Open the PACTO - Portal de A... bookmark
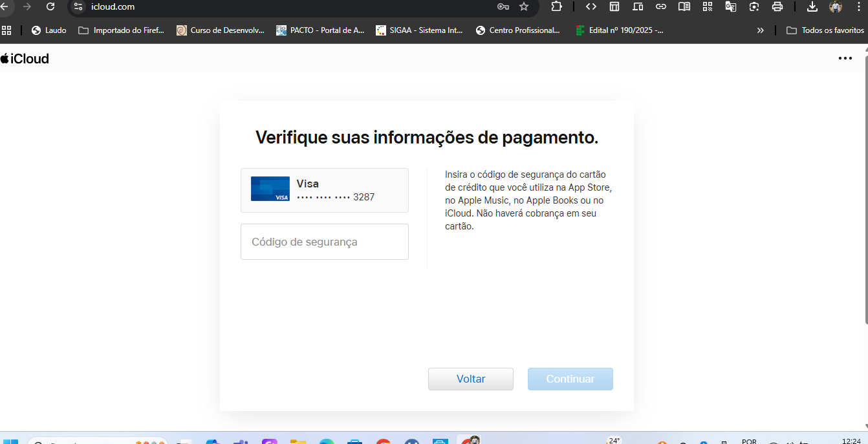The height and width of the screenshot is (444, 868). 320,30
